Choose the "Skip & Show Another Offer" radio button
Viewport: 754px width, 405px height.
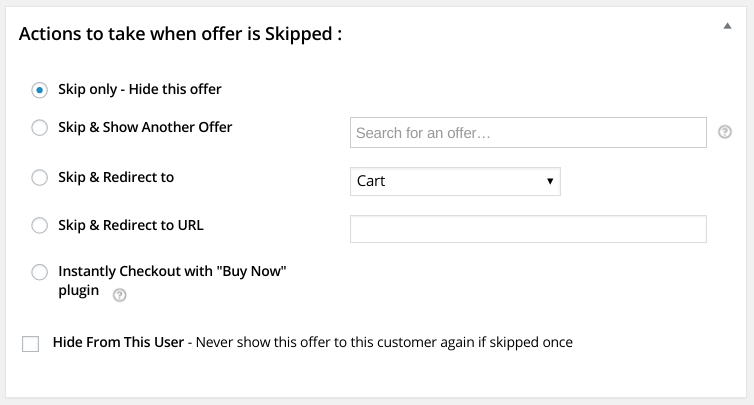39,128
